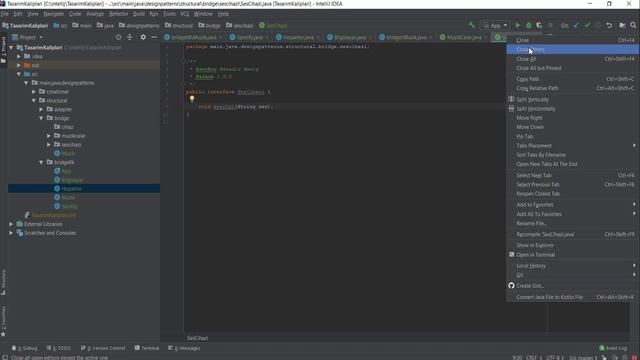Screen dimensions: 640x360
Task: Collapse the structural package
Action: [x=34, y=100]
